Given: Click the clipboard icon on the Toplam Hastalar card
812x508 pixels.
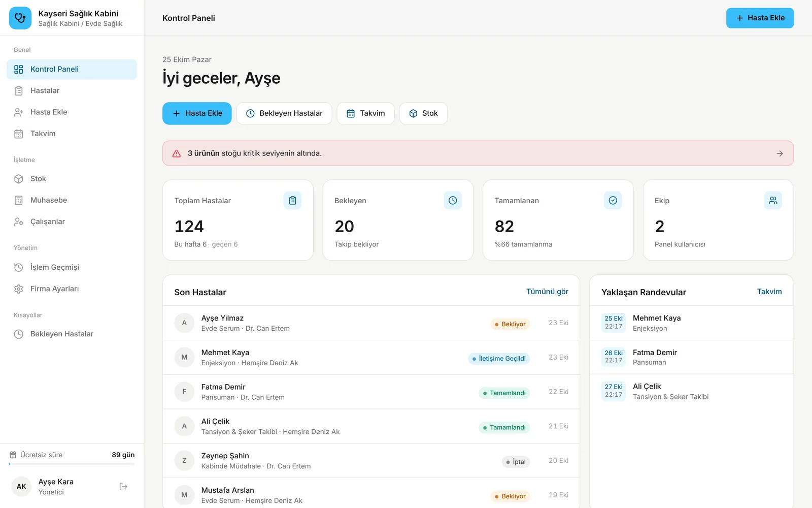Looking at the screenshot, I should click(292, 201).
